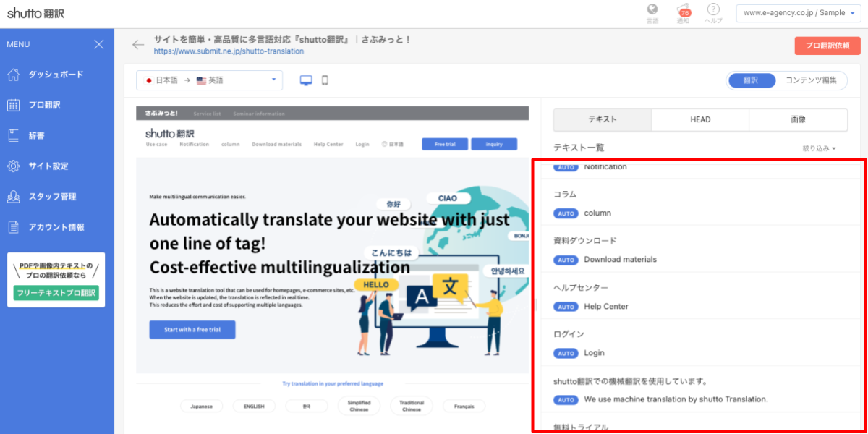Choose Traditional Chinese pill in preview
This screenshot has height=434, width=868.
point(412,407)
